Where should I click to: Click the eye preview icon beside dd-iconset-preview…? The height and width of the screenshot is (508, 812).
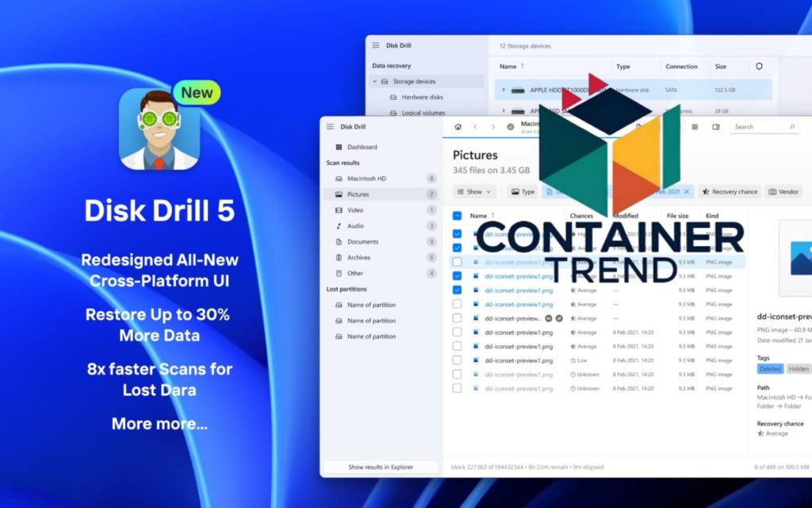click(550, 318)
